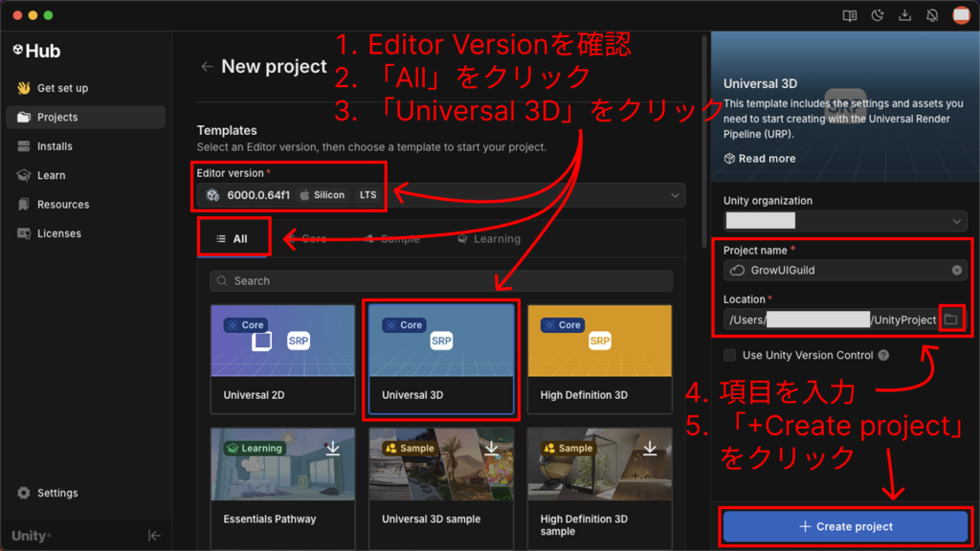Screen dimensions: 980x551
Task: Click the muted notifications bell icon
Action: click(x=932, y=16)
